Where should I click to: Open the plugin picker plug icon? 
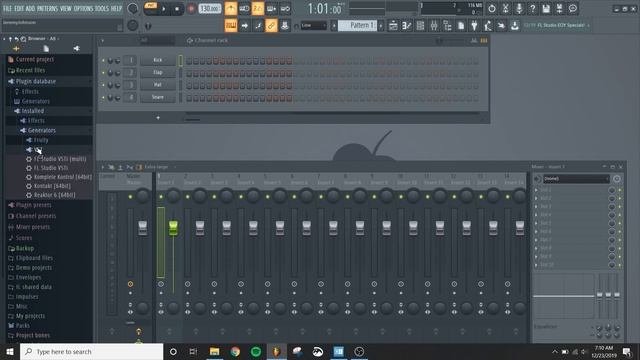(474, 25)
